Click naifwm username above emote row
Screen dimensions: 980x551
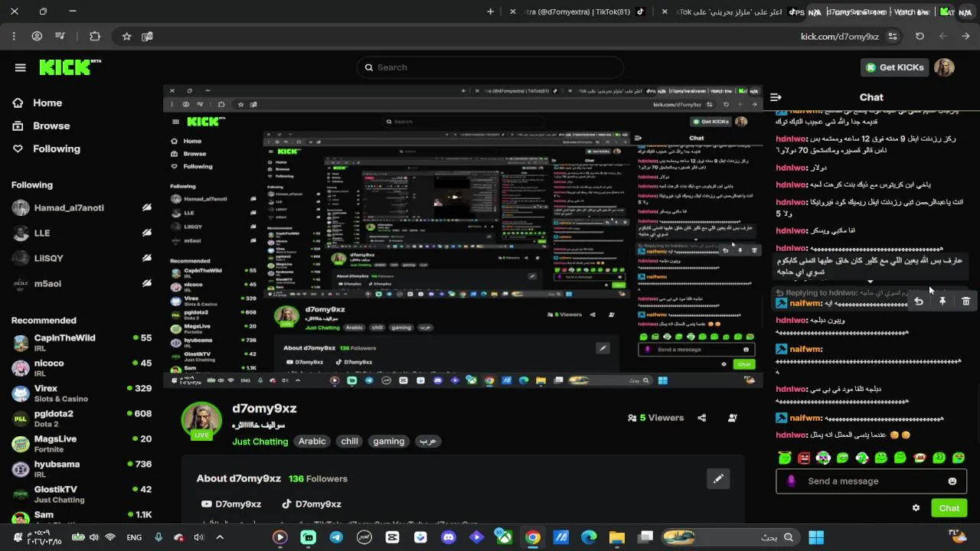(806, 418)
